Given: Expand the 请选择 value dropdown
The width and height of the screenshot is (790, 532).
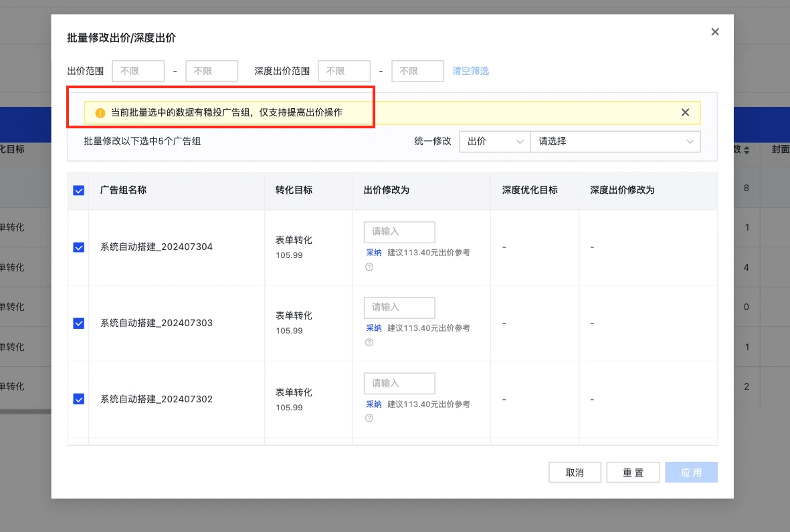Looking at the screenshot, I should tap(615, 142).
